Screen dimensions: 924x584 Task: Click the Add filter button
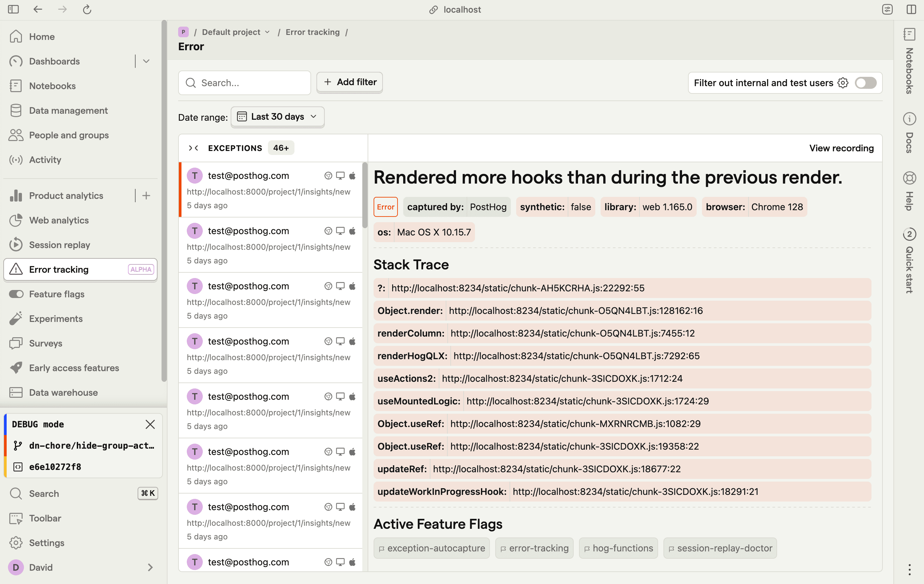point(349,82)
